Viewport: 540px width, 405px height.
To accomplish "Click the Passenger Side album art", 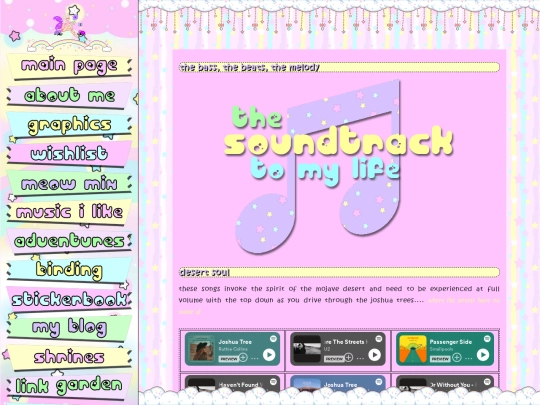I will pos(412,349).
